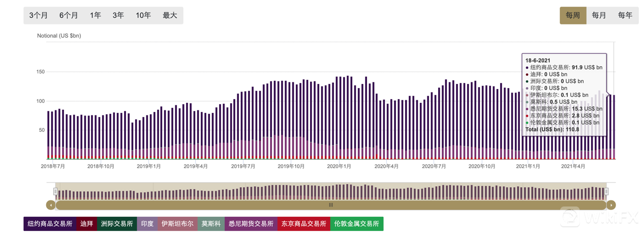Hide the 洲际交易所 series
Image resolution: width=644 pixels, height=235 pixels.
tap(117, 224)
